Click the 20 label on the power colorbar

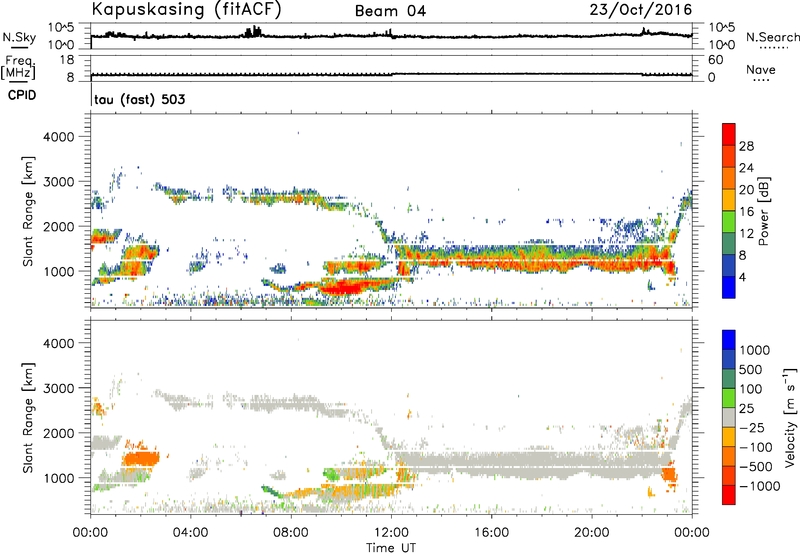(746, 190)
